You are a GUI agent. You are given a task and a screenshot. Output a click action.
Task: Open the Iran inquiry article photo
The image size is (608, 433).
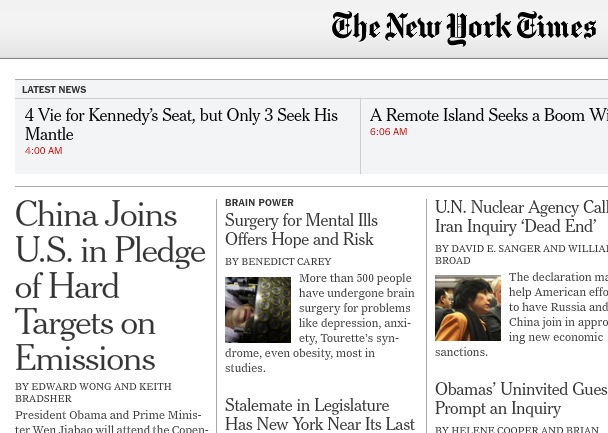(x=467, y=308)
